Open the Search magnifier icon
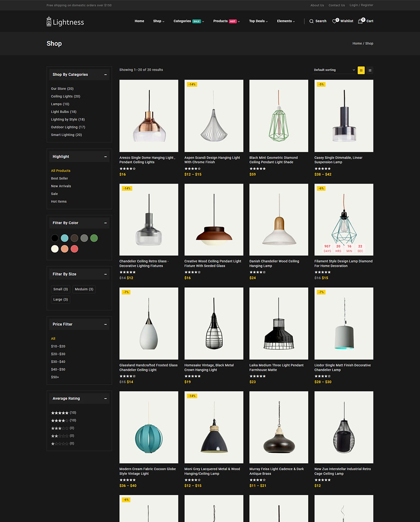420x522 pixels. (311, 21)
